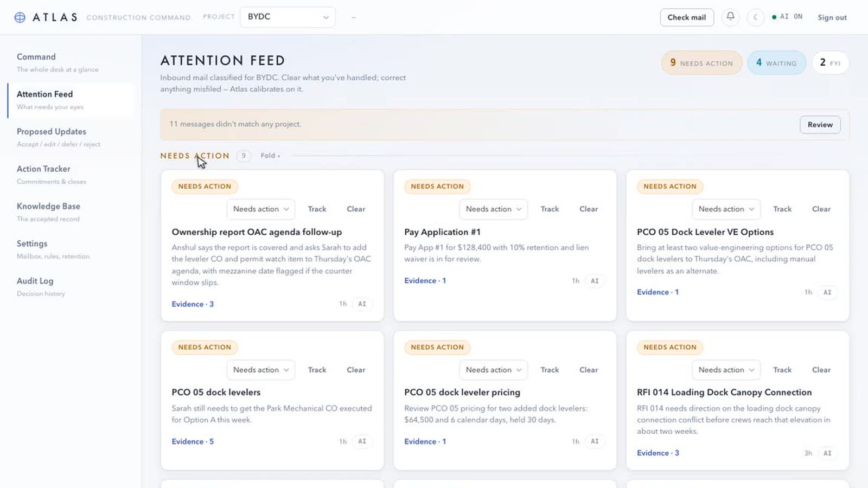Viewport: 868px width, 488px height.
Task: Open status dropdown on RFI 014 card
Action: (x=726, y=370)
